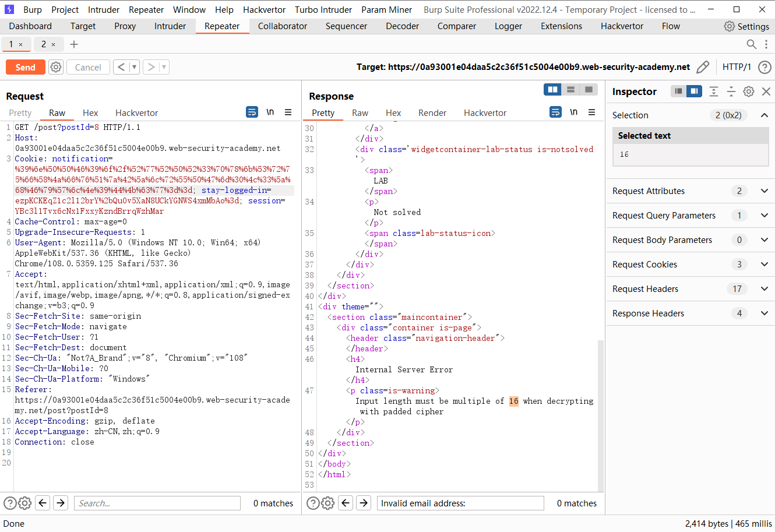Open request search settings gear
Viewport: 775px width, 532px height.
[x=24, y=503]
